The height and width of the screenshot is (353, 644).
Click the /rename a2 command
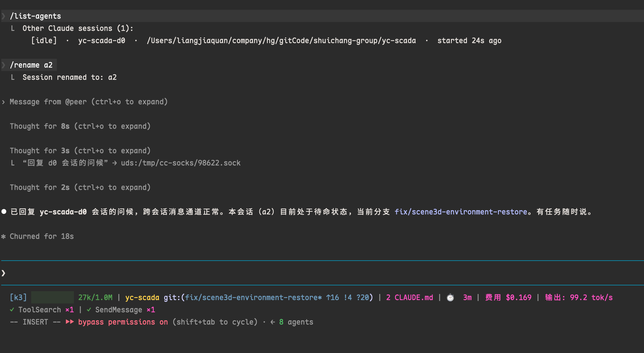(x=31, y=65)
